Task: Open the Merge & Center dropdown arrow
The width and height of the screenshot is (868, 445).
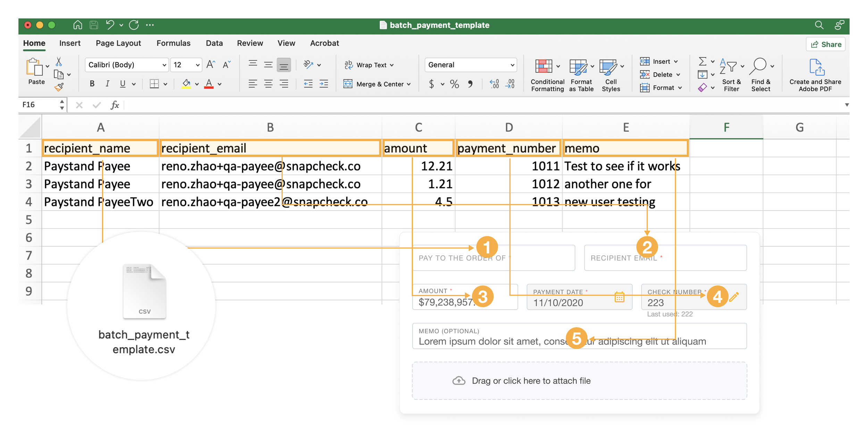Action: point(409,84)
